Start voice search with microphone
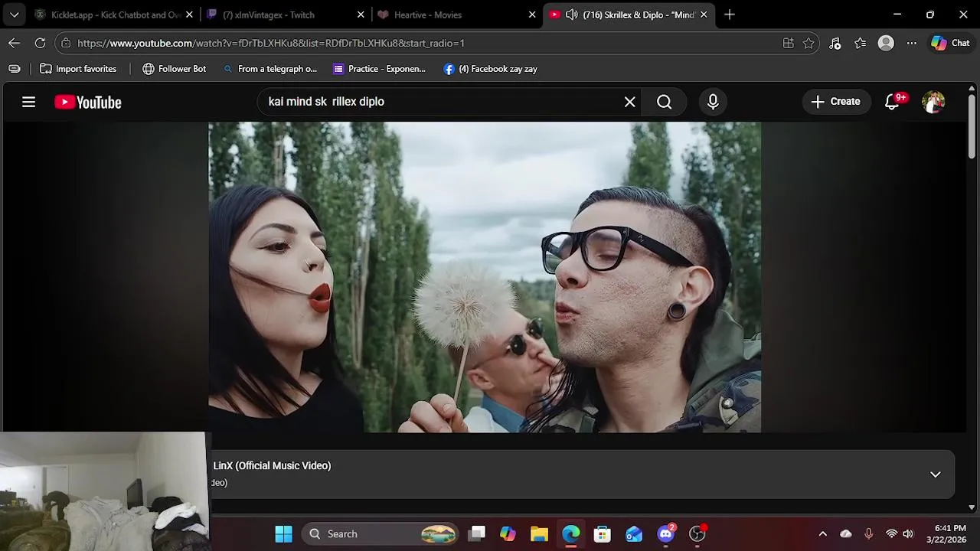Viewport: 980px width, 551px height. [x=713, y=102]
